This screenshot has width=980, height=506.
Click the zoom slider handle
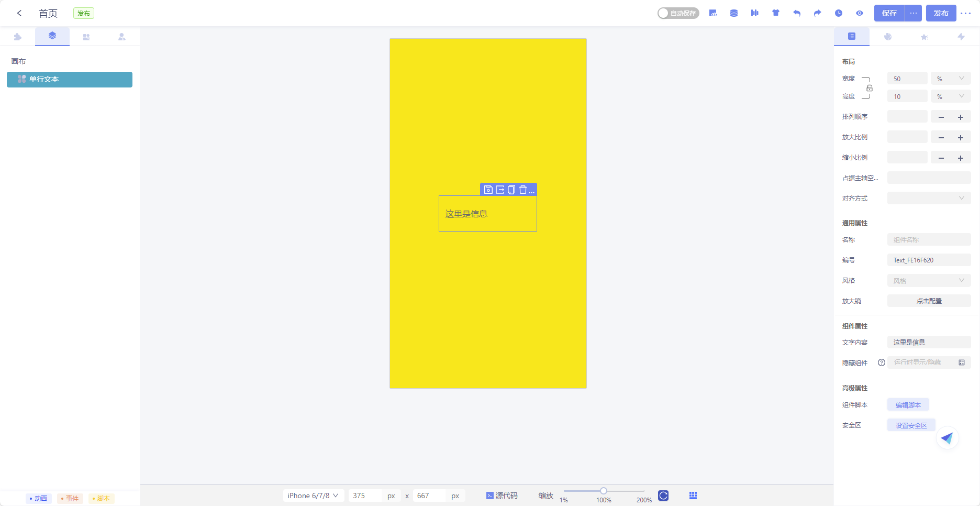(x=604, y=491)
